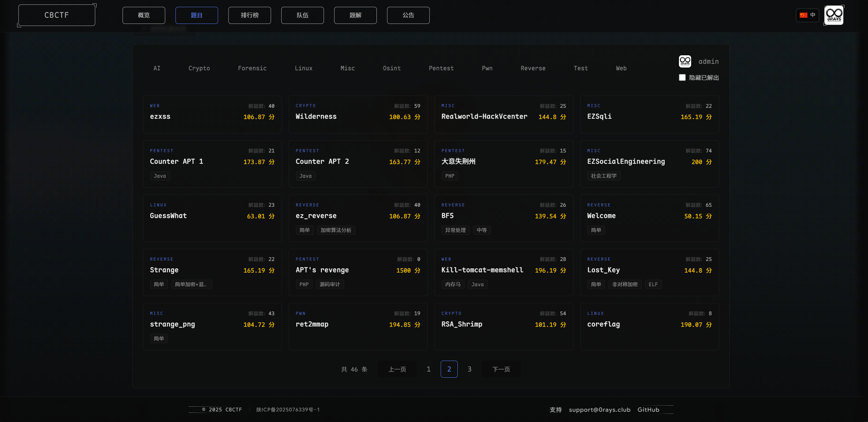
Task: Open the Strange reverse challenge
Action: pyautogui.click(x=212, y=272)
